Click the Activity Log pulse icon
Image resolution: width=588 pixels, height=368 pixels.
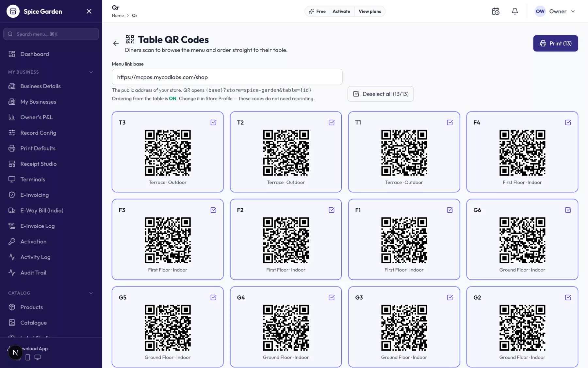pos(12,257)
